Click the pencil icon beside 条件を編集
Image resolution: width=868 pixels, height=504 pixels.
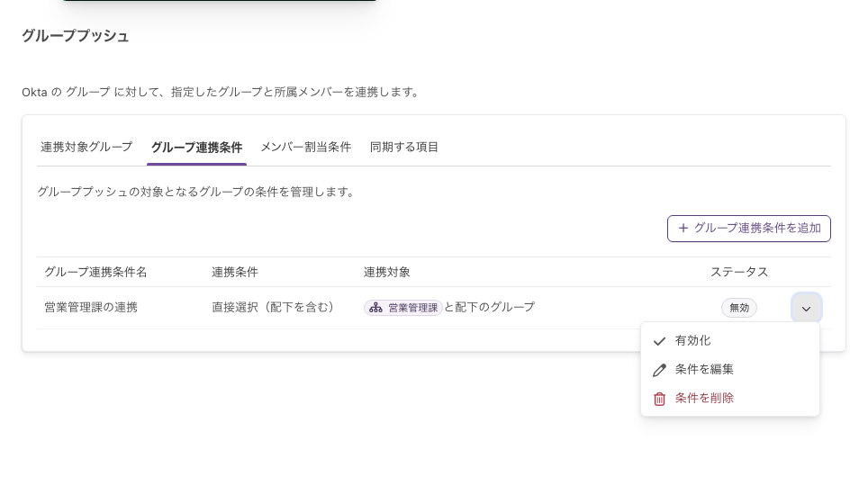pos(659,370)
